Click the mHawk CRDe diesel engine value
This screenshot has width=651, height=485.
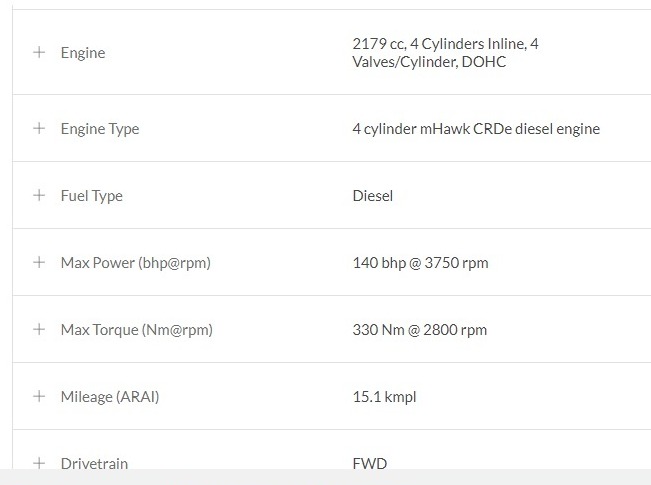pyautogui.click(x=476, y=129)
